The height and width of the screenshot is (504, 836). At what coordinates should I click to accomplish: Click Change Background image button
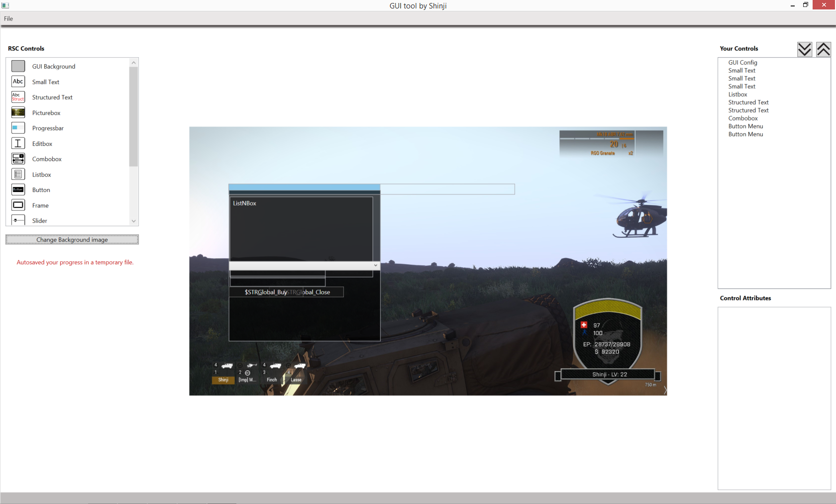pyautogui.click(x=72, y=240)
